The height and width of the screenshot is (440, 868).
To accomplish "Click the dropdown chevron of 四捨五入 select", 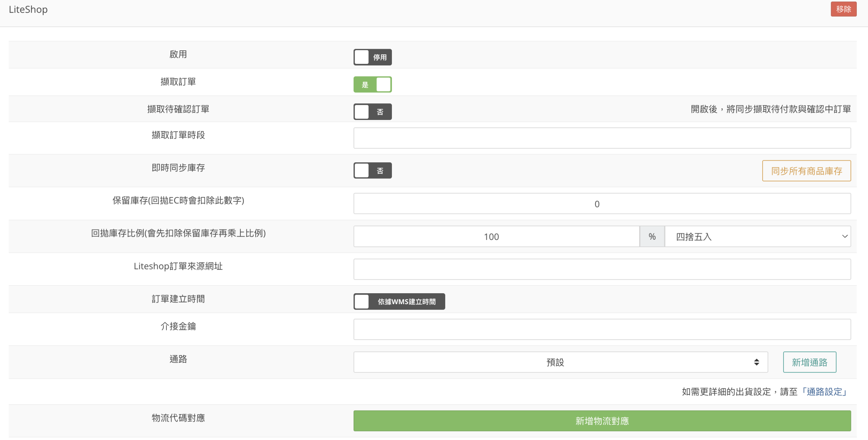I will [x=844, y=237].
